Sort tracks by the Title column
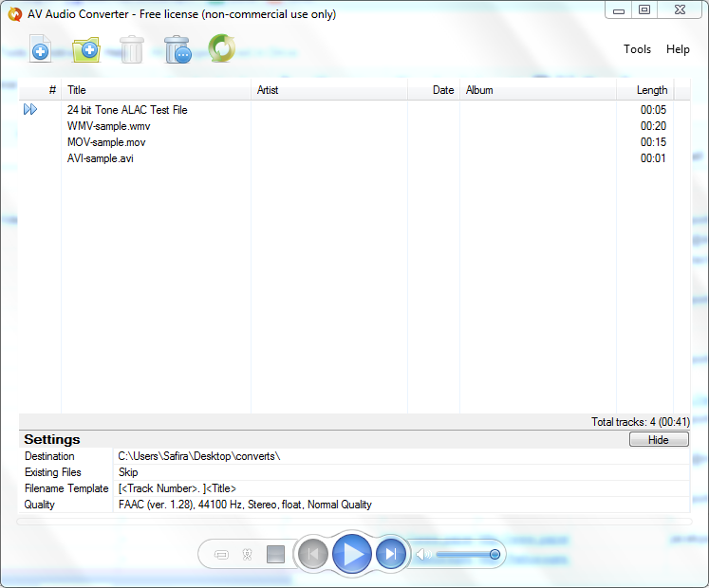Viewport: 709px width, 588px height. [x=156, y=90]
